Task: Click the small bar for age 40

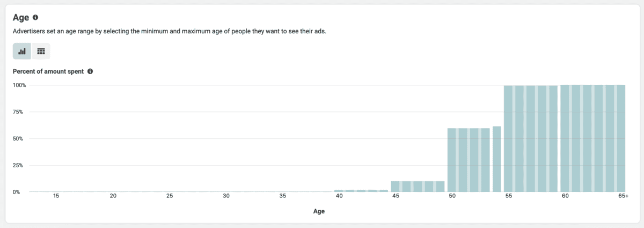Action: (339, 190)
